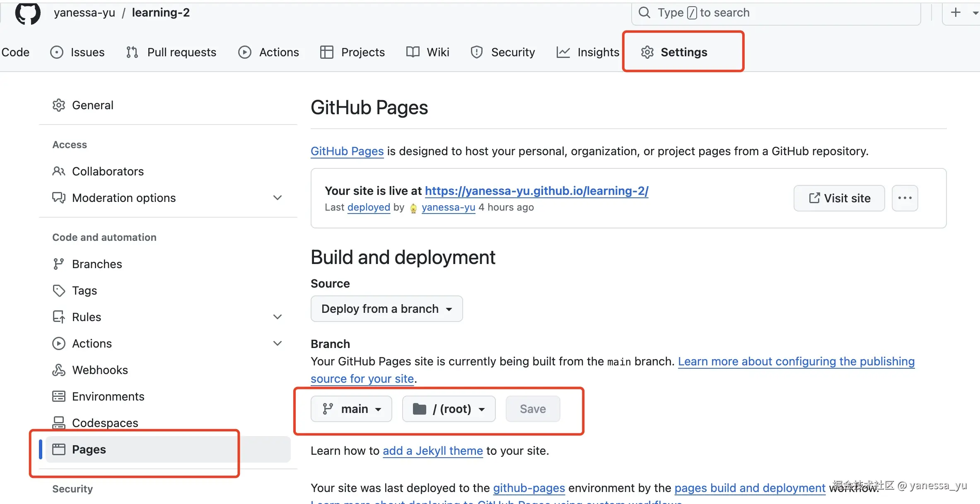Open Tags in the settings sidebar
Viewport: 980px width, 504px height.
(84, 290)
